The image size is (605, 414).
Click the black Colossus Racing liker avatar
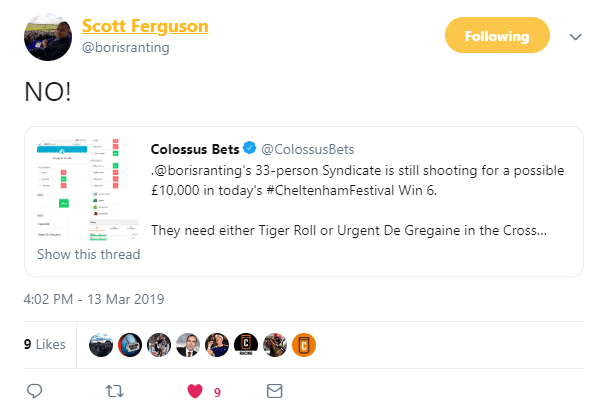point(246,345)
